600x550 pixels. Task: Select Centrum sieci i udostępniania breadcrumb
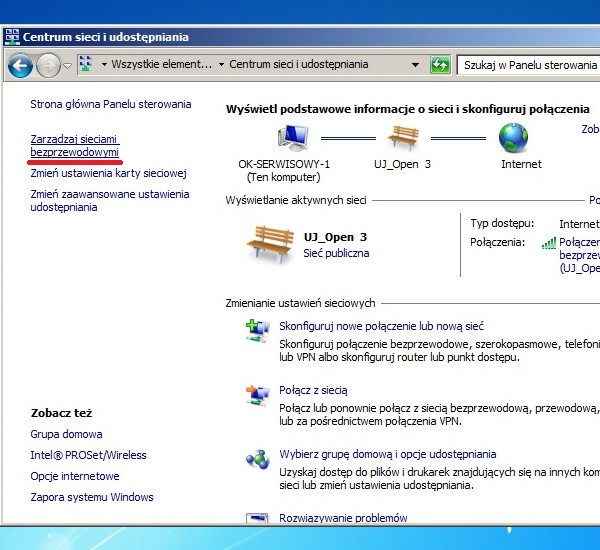(x=298, y=65)
